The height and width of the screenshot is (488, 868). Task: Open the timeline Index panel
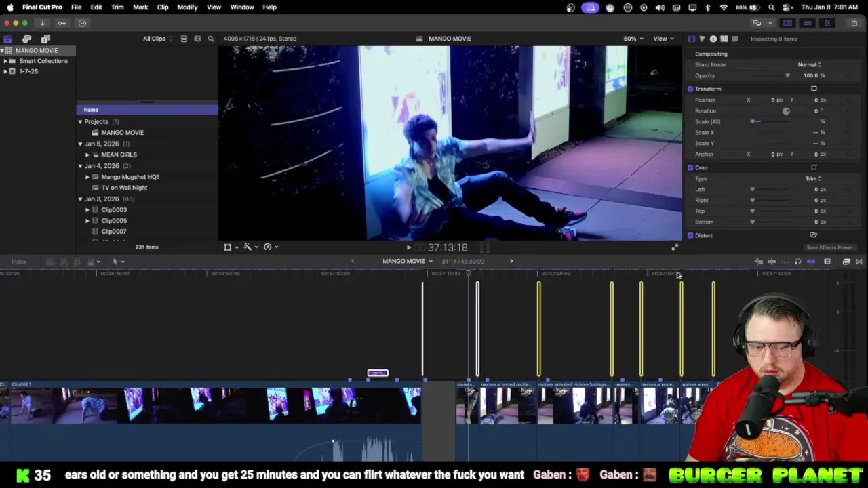[19, 262]
